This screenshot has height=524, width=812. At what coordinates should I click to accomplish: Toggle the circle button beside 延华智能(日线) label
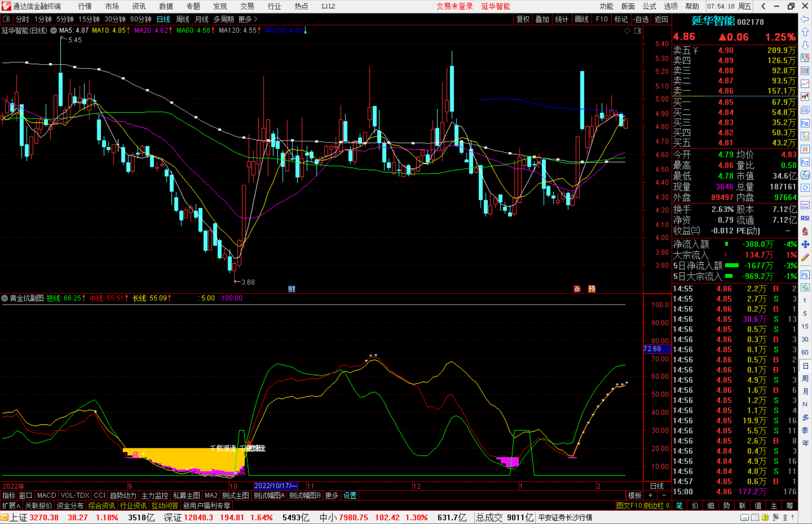tap(54, 30)
